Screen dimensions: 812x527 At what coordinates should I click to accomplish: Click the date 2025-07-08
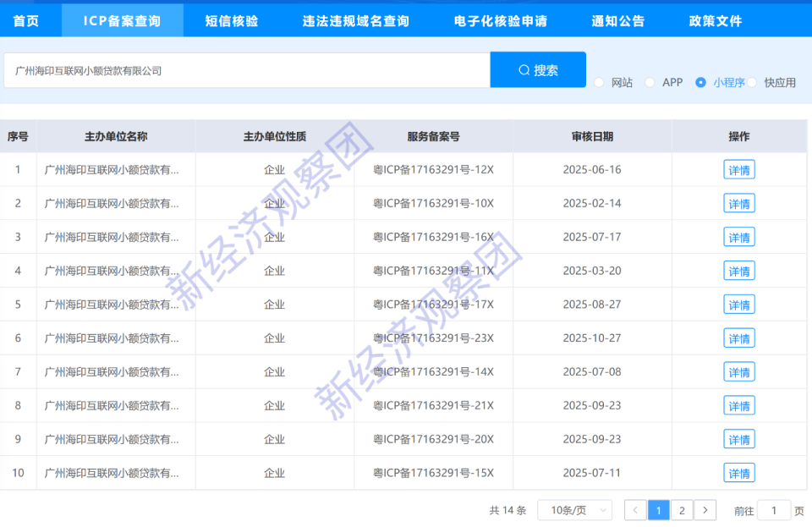592,371
